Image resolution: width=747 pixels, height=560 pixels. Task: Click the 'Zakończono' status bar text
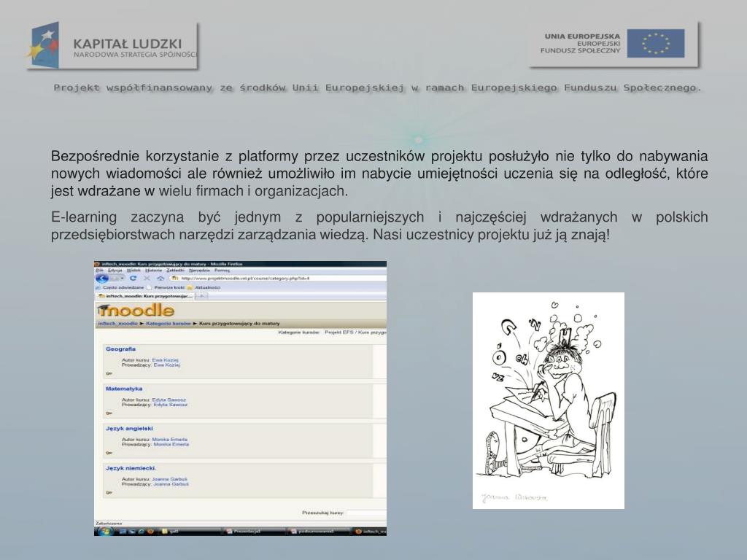[109, 524]
